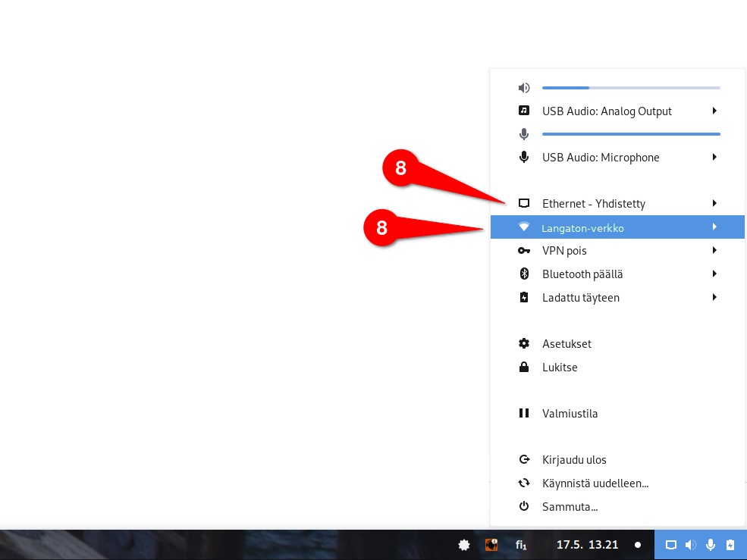Click the Lukitse padlock icon

pos(523,367)
